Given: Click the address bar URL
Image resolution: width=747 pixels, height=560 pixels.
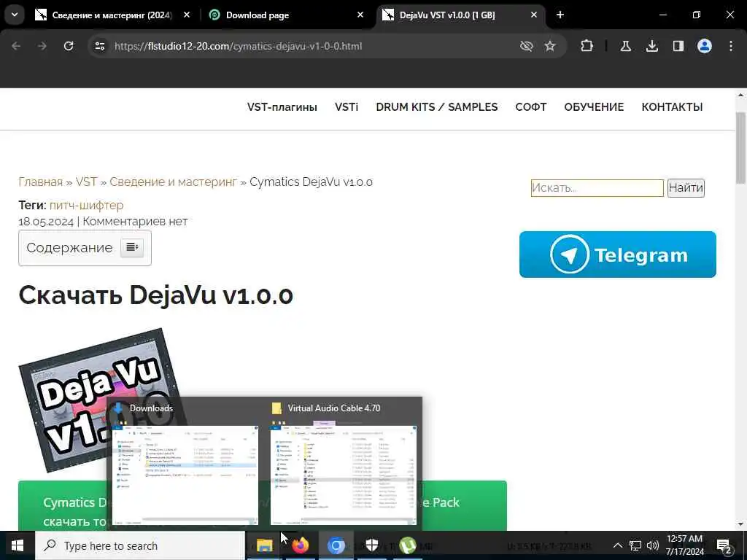Looking at the screenshot, I should click(x=239, y=46).
